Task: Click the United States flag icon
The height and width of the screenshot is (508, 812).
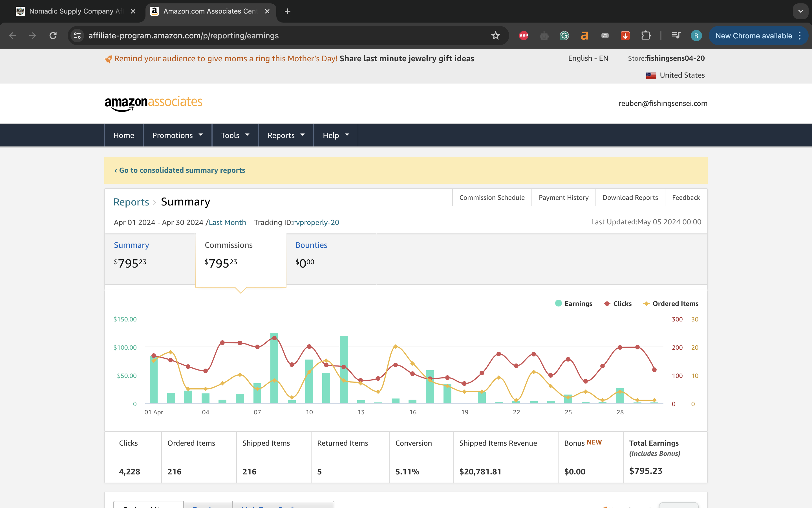Action: point(651,75)
